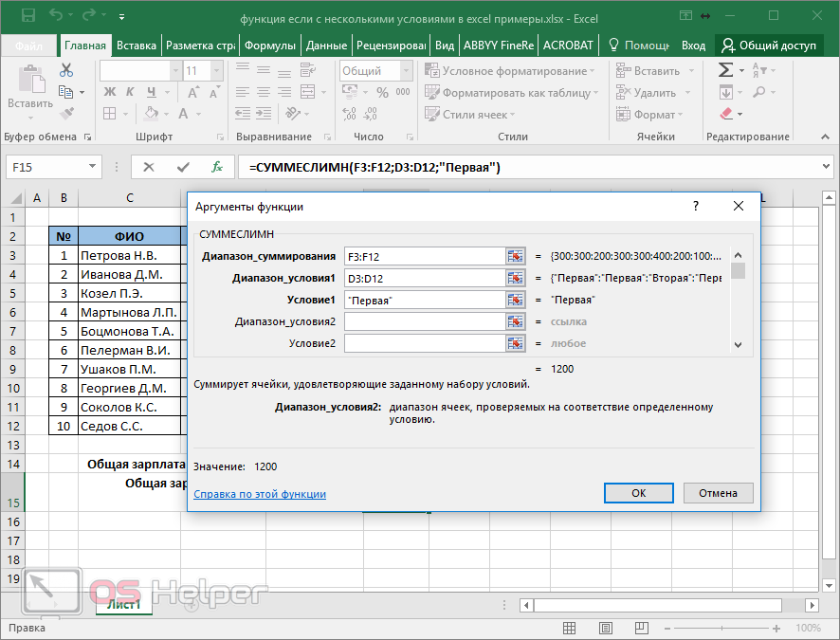Click the Диапазон_условия2 input field
The height and width of the screenshot is (640, 840).
pos(424,321)
